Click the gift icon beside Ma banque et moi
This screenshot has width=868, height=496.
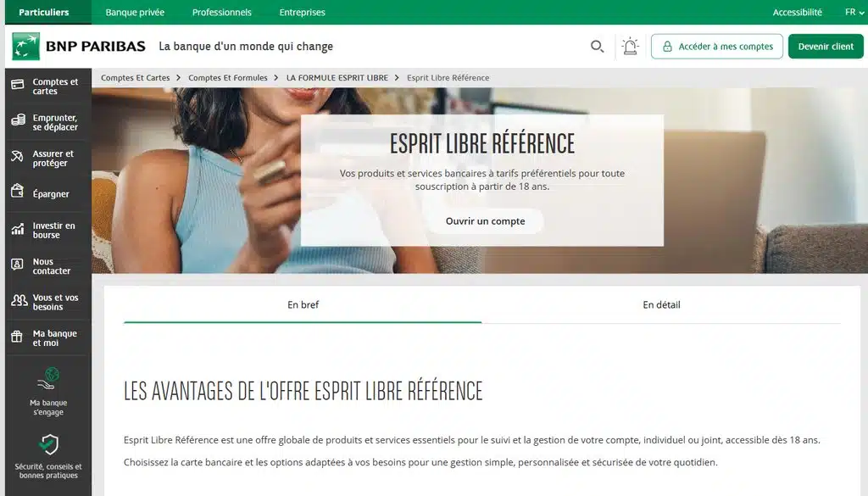coord(17,337)
